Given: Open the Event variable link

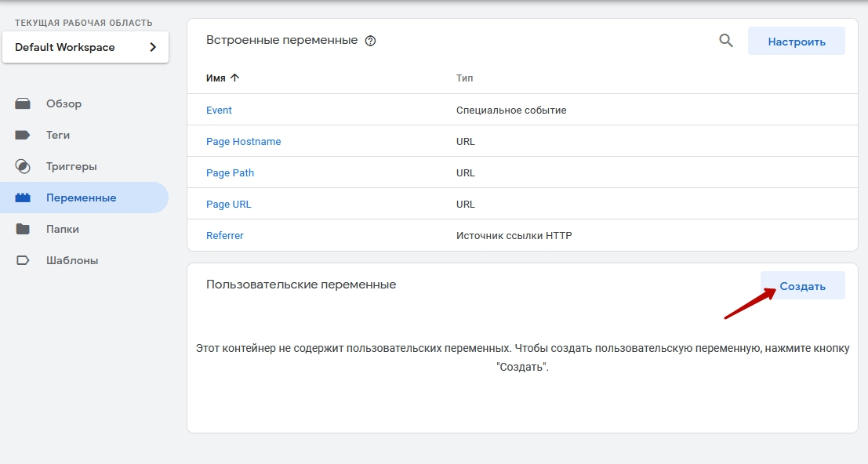Looking at the screenshot, I should click(219, 111).
